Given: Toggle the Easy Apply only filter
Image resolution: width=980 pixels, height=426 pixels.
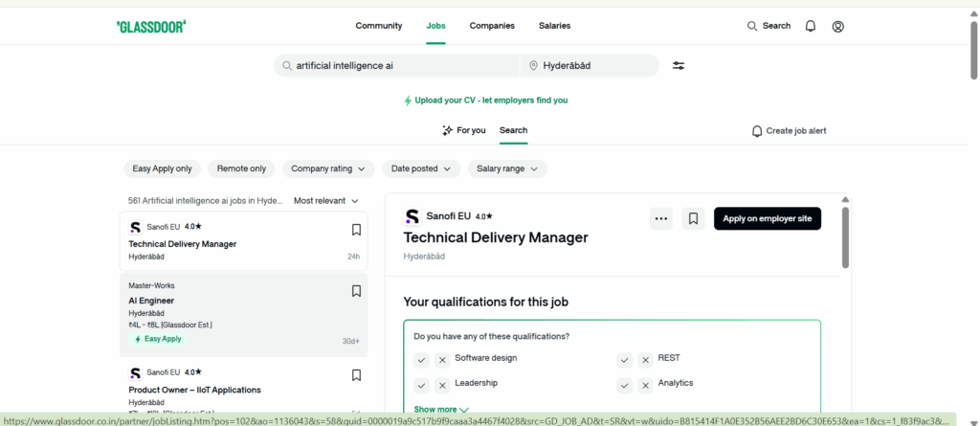Looking at the screenshot, I should (x=163, y=168).
